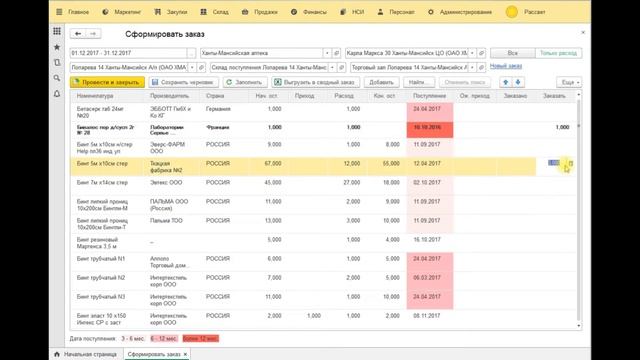Image resolution: width=640 pixels, height=360 pixels.
Task: Click Сохранить черновик button
Action: [183, 82]
